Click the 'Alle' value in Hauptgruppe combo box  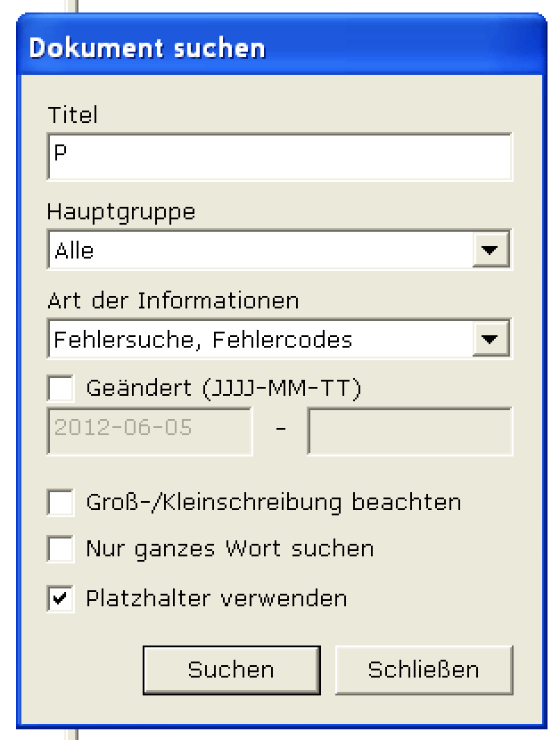click(74, 251)
